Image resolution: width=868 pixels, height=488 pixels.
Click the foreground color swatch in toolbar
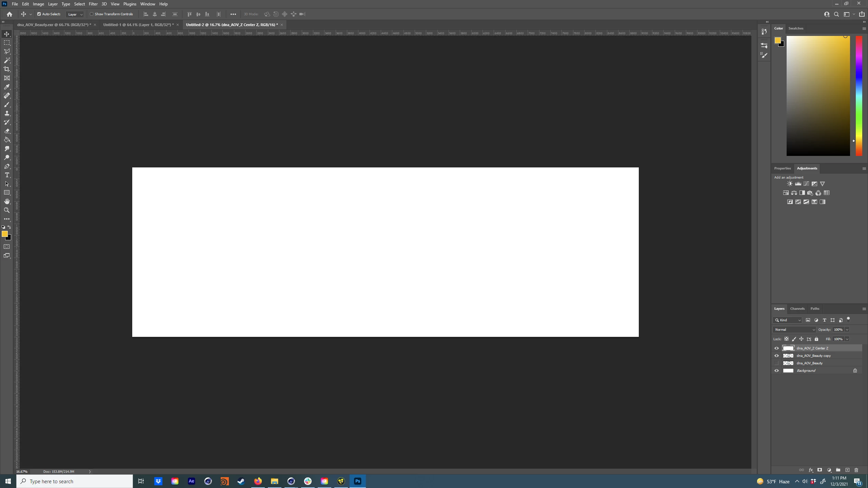click(4, 234)
